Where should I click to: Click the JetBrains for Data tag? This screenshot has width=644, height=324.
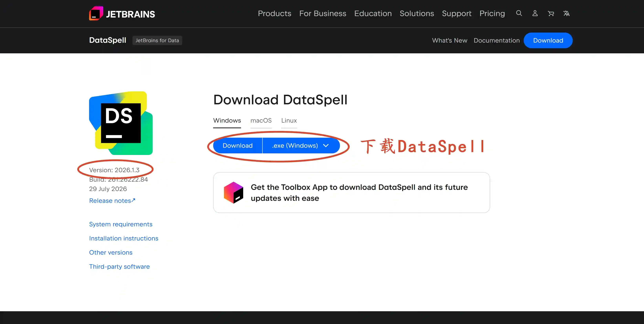157,40
